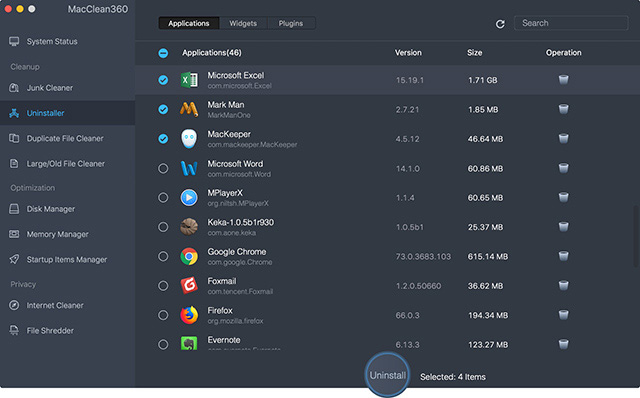Check the Firefox checkbox
Viewport: 640px width, 398px height.
point(163,315)
